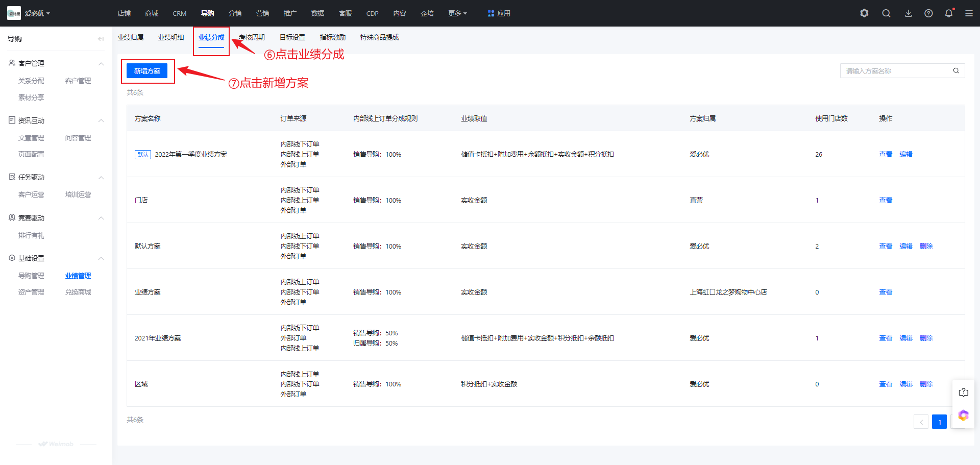Open the 店铺 top menu
This screenshot has height=465, width=980.
[x=124, y=13]
